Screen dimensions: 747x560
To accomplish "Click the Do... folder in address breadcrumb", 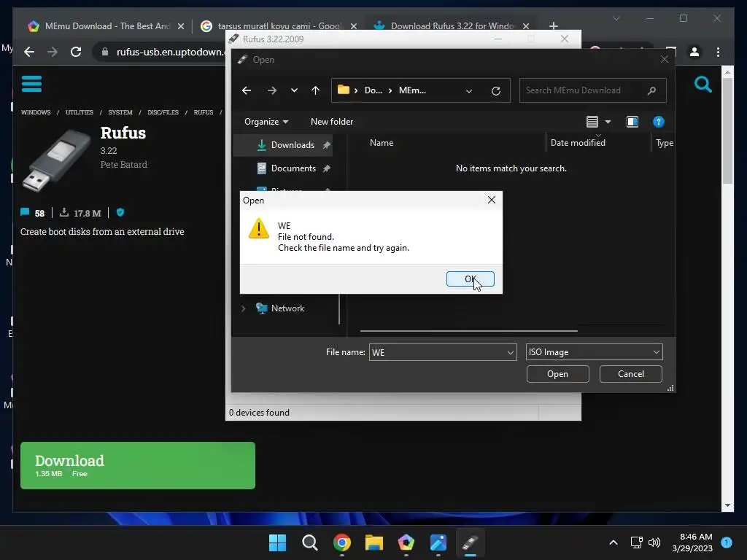I will coord(373,90).
